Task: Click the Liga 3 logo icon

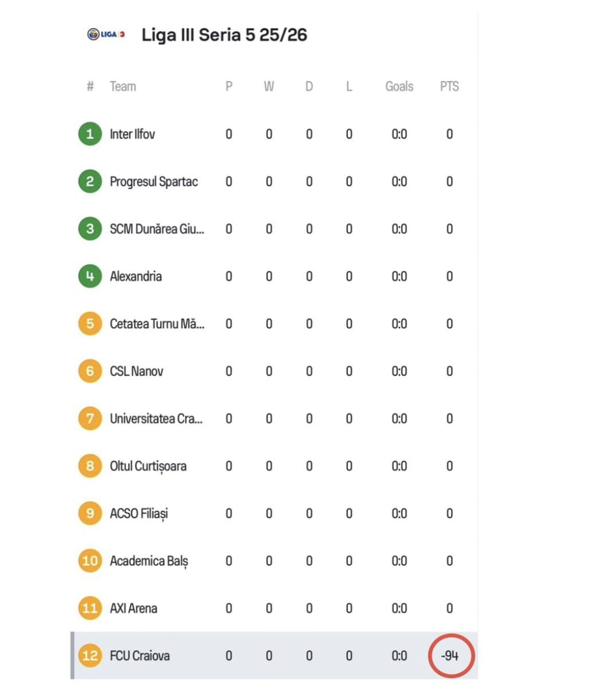Action: tap(106, 34)
